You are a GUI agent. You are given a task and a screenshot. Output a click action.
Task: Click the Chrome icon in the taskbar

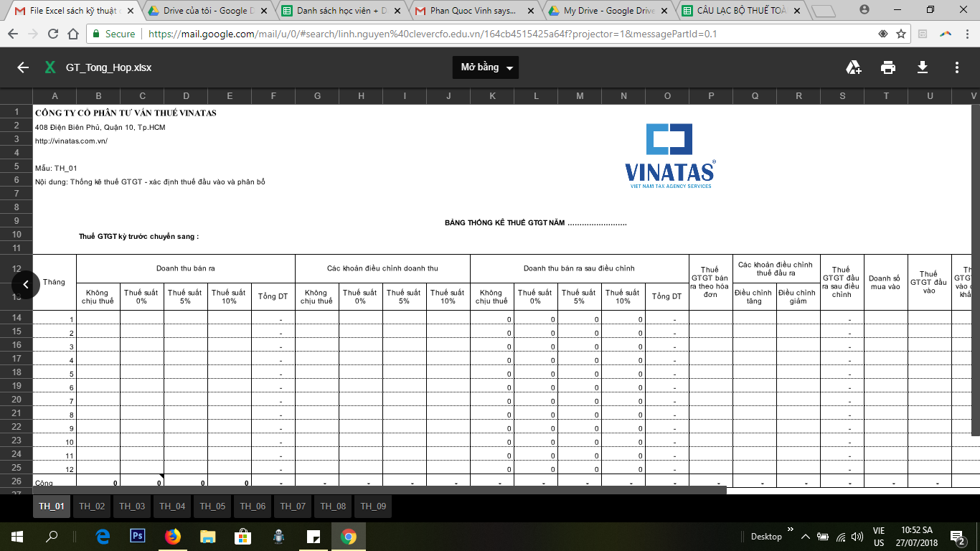(348, 536)
